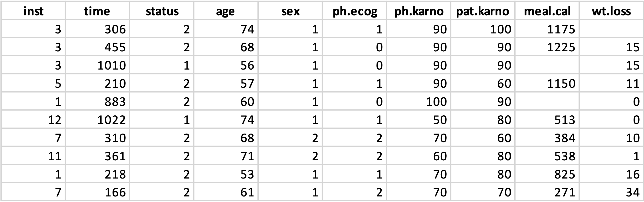Click the ph.karno column header
The width and height of the screenshot is (644, 202).
click(419, 10)
